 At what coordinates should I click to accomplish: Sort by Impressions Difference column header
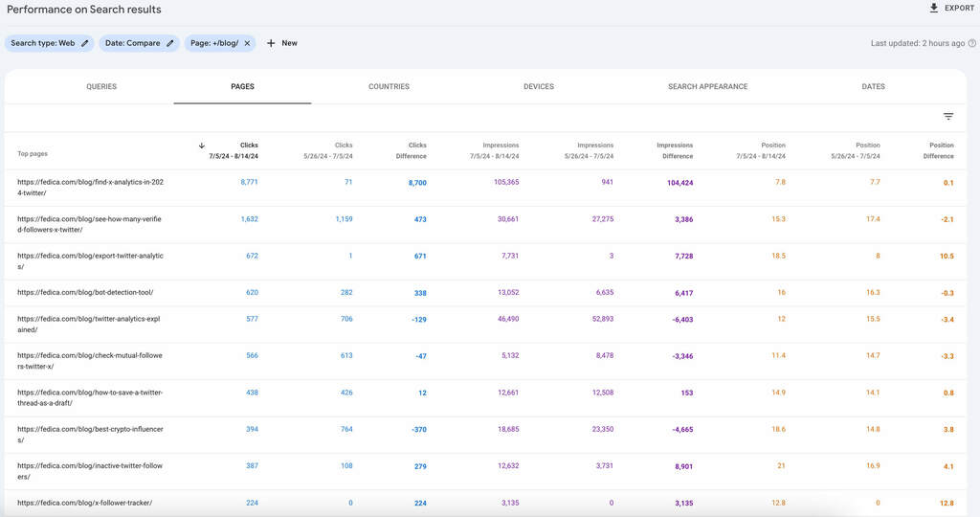(675, 150)
